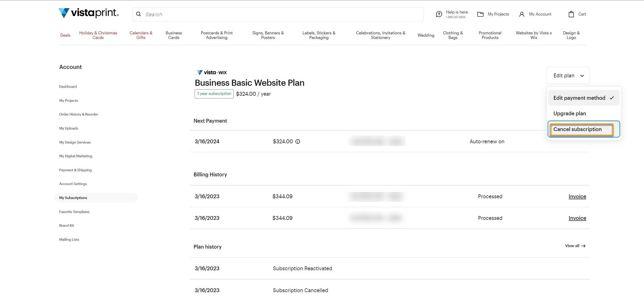The width and height of the screenshot is (644, 299).
Task: Click the View all arrow icon
Action: (583, 246)
